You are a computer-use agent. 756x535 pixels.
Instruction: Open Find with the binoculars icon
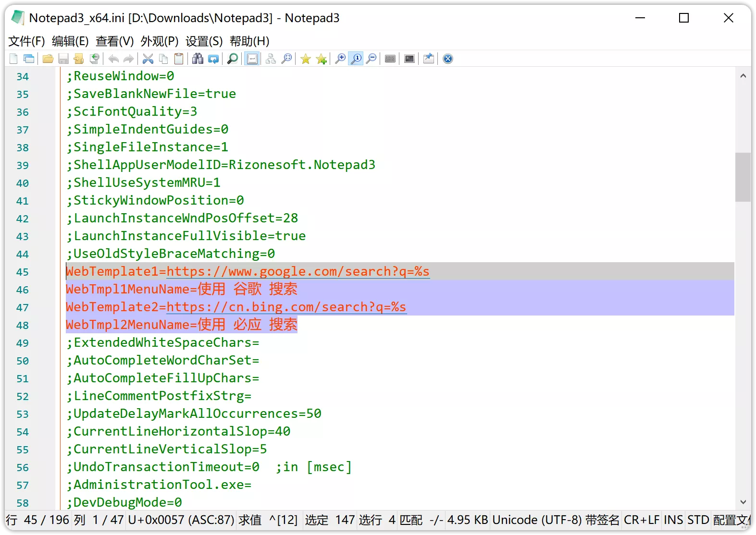198,59
